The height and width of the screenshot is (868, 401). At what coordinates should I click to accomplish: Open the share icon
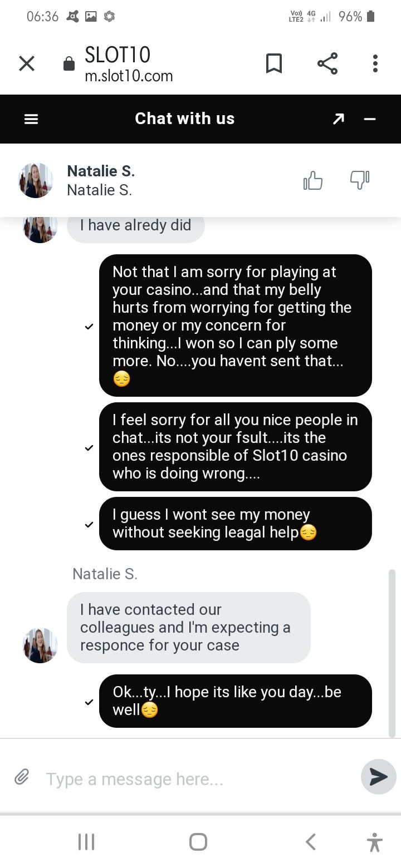click(x=327, y=64)
